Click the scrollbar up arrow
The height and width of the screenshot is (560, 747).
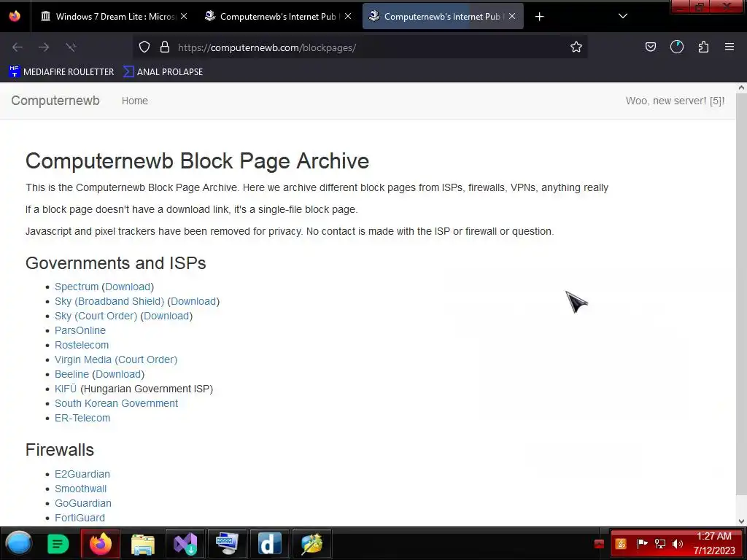click(x=741, y=87)
